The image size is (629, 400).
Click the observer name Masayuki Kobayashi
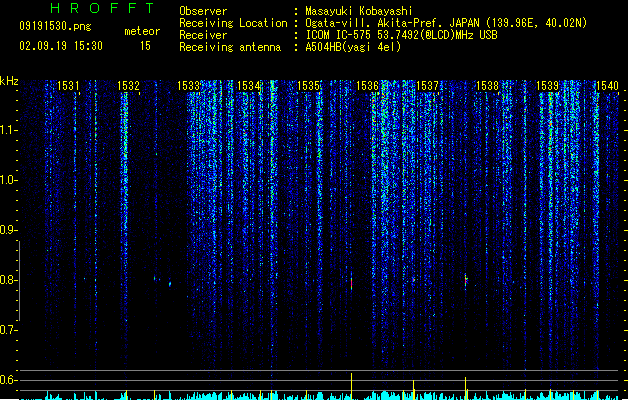tap(359, 11)
